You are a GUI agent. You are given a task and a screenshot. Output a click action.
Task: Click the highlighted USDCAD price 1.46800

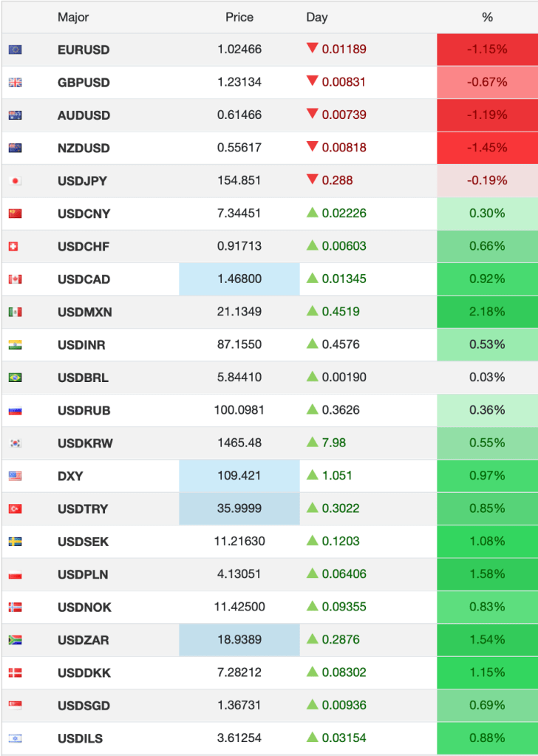tap(239, 279)
